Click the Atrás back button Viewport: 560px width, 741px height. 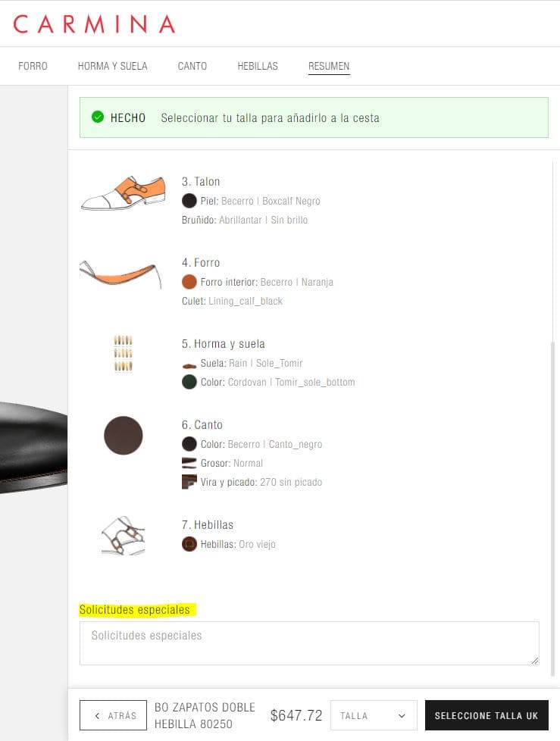click(x=113, y=715)
